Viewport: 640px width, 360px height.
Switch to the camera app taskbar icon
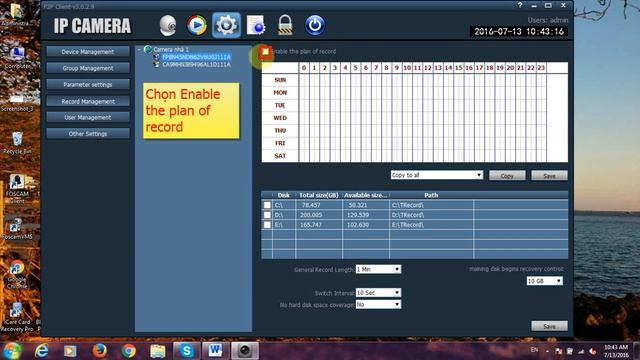(x=244, y=351)
